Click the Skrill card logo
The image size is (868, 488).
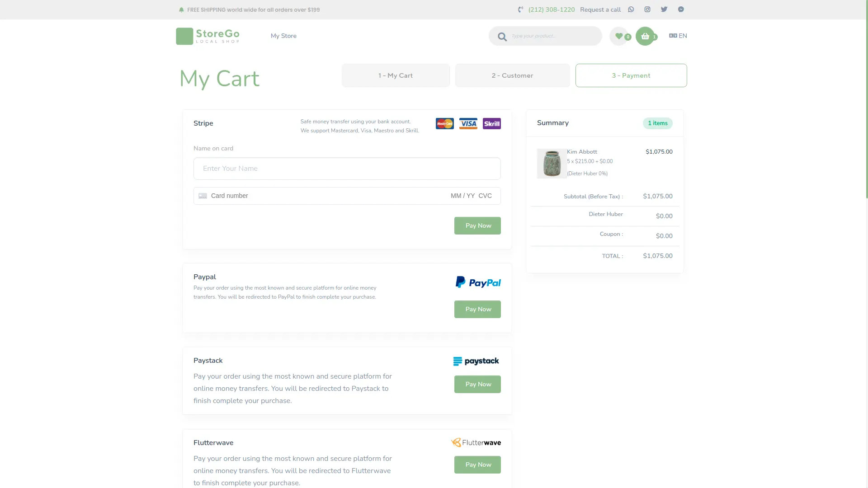pos(492,123)
